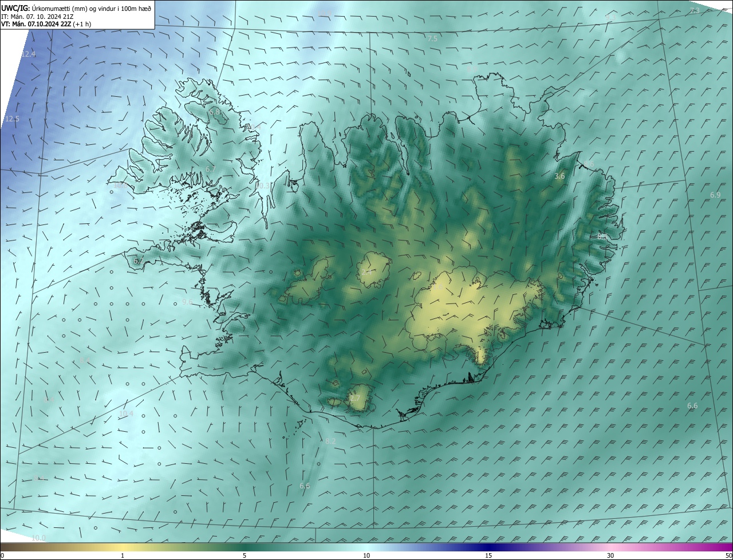Click the 6.2 value label
Image resolution: width=733 pixels, height=560 pixels.
coord(138,261)
